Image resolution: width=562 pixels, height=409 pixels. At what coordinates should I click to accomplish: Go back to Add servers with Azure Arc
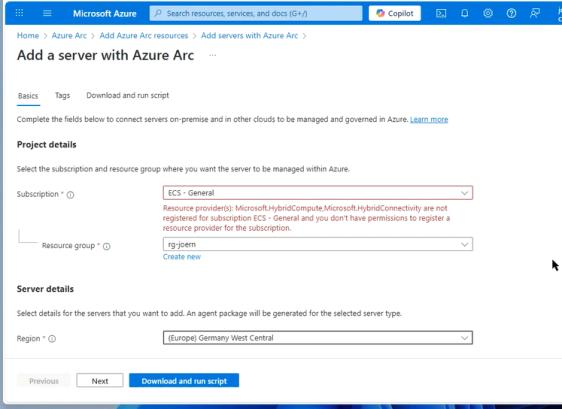249,35
